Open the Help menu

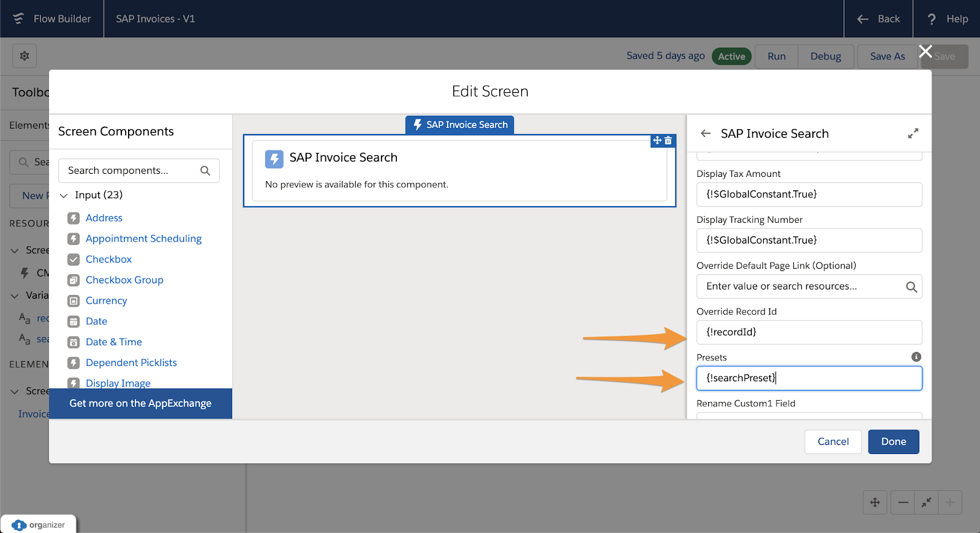tap(947, 19)
